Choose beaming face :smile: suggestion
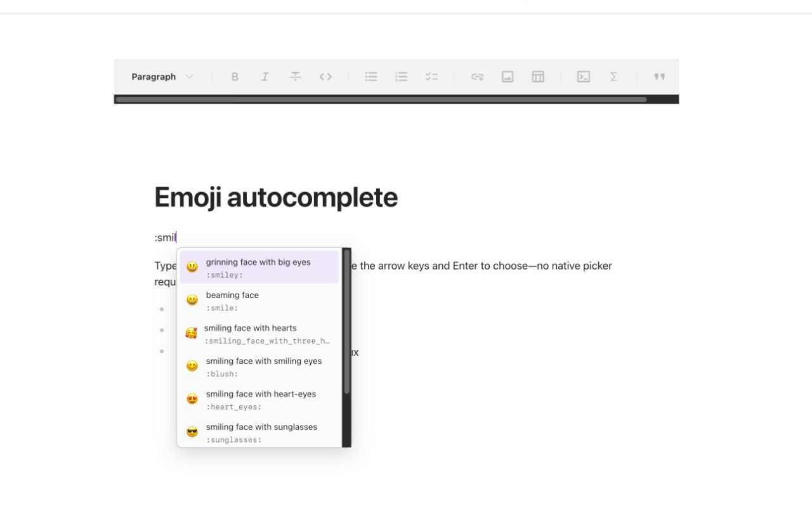Screen dimensions: 812x520 [x=259, y=300]
